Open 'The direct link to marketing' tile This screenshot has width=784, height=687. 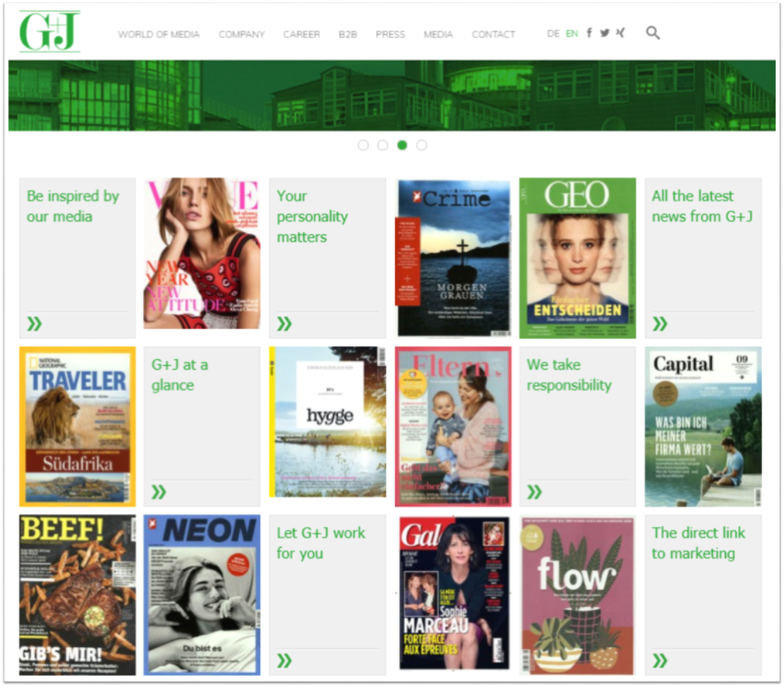(x=698, y=543)
